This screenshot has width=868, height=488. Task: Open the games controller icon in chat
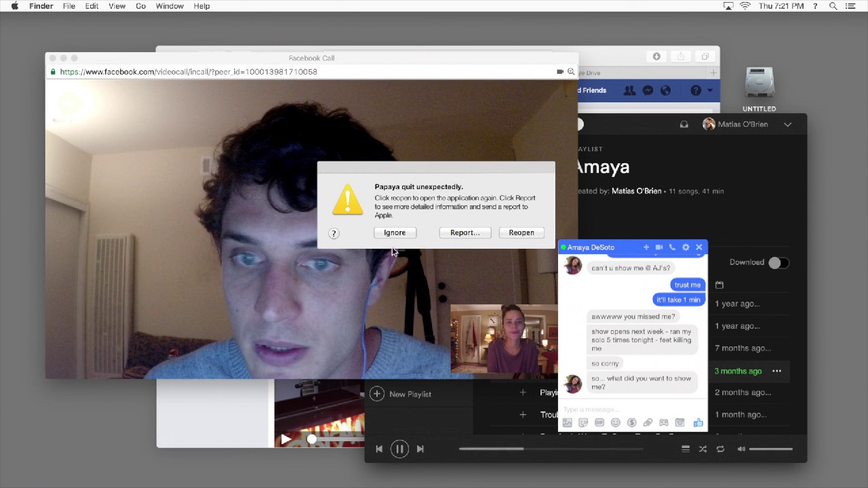pos(664,423)
